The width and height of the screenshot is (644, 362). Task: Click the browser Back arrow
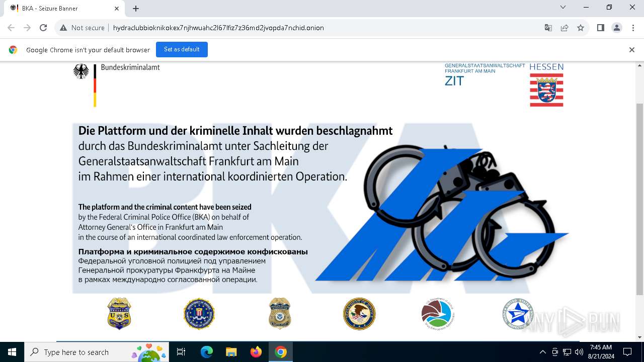point(11,28)
